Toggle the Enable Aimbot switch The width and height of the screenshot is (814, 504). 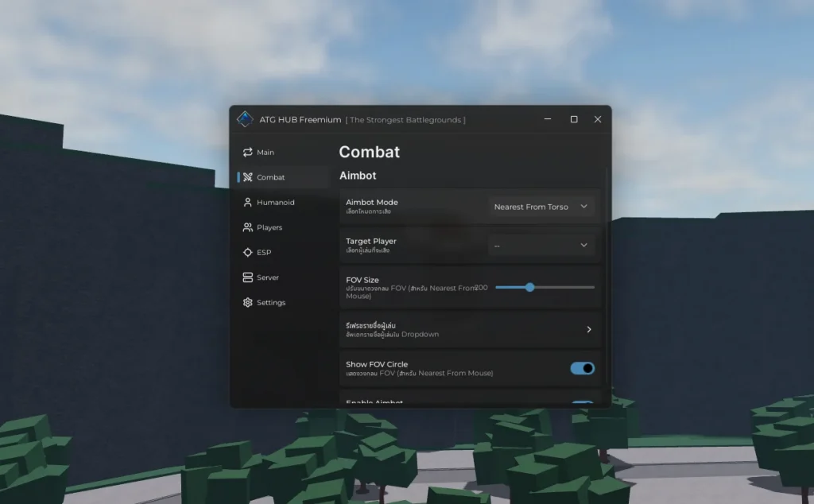[x=582, y=404]
